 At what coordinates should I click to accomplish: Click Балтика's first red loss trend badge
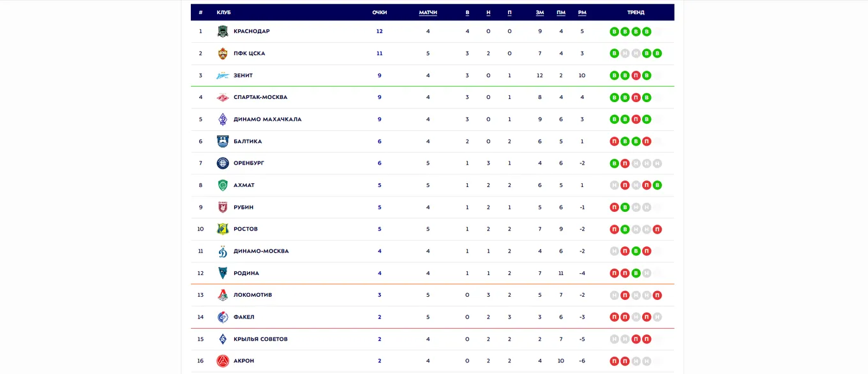(615, 142)
